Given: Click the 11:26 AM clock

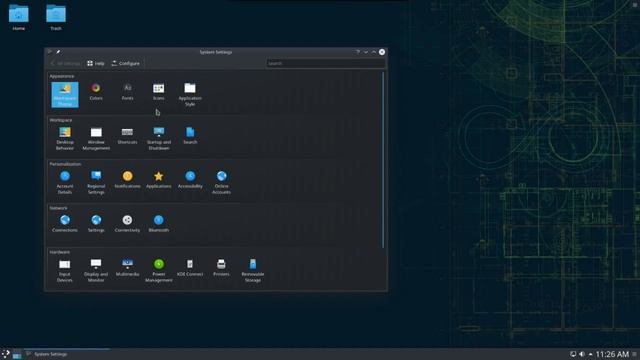Looking at the screenshot, I should 612,354.
